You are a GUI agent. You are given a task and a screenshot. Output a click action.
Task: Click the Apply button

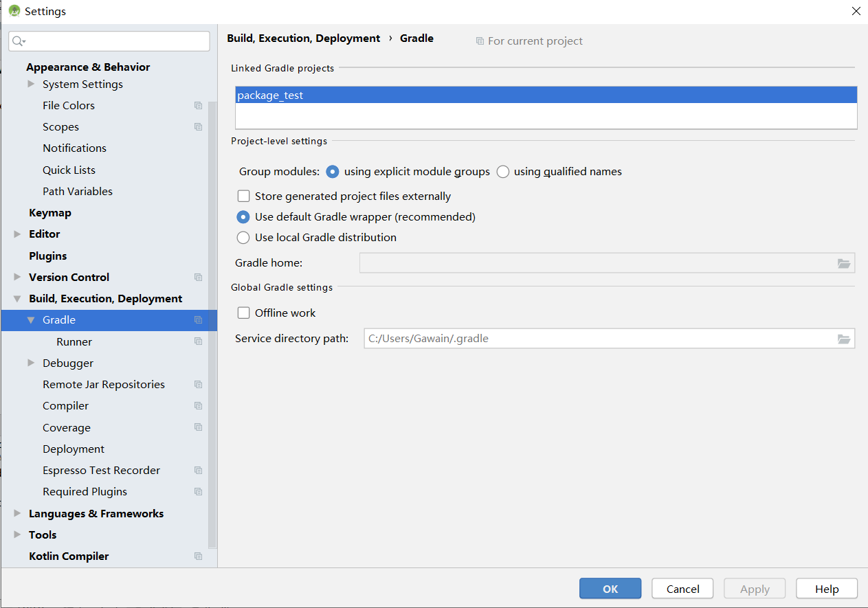click(x=755, y=589)
